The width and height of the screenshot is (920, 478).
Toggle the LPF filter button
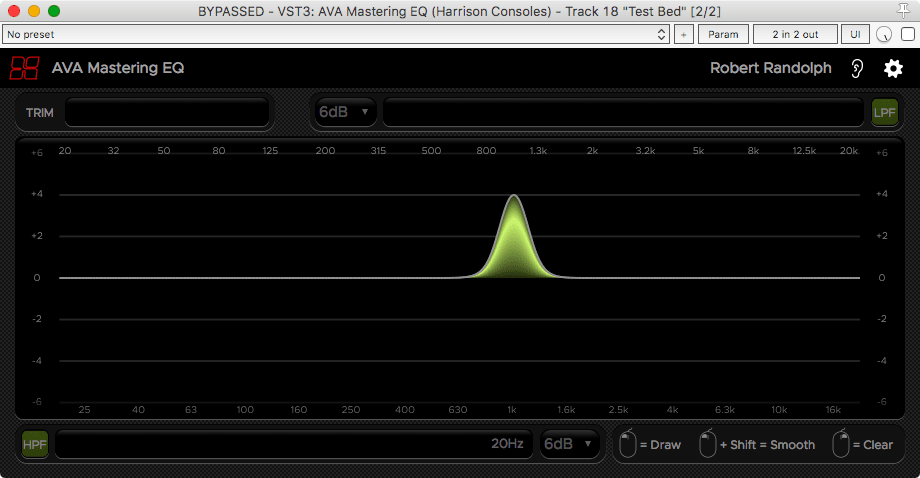884,112
